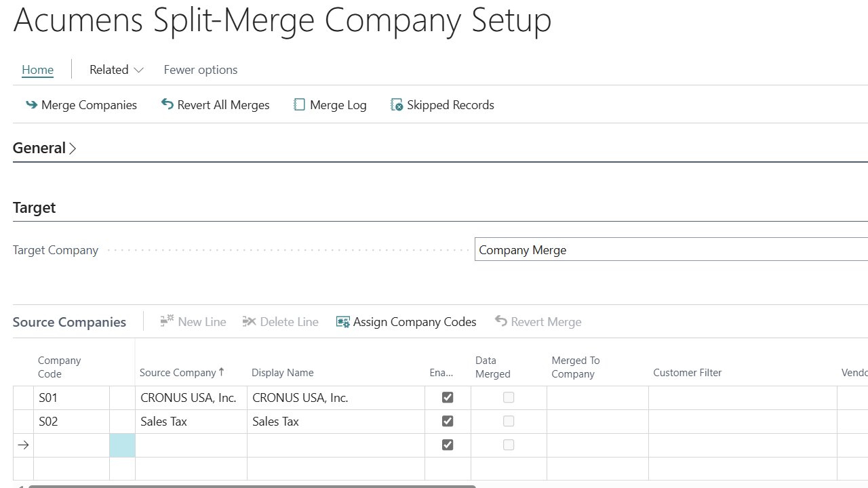This screenshot has width=868, height=488.
Task: Click the empty Company Code cell in new row
Action: click(71, 445)
